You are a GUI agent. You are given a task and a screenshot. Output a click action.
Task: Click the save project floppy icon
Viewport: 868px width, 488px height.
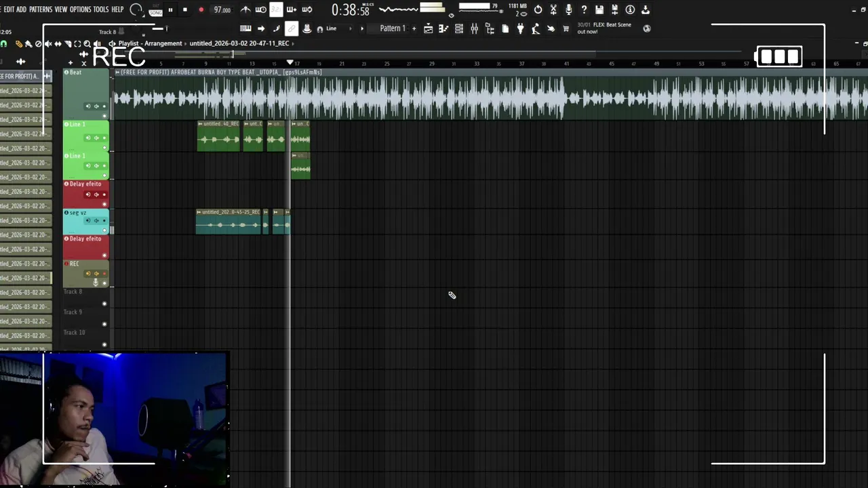click(599, 9)
